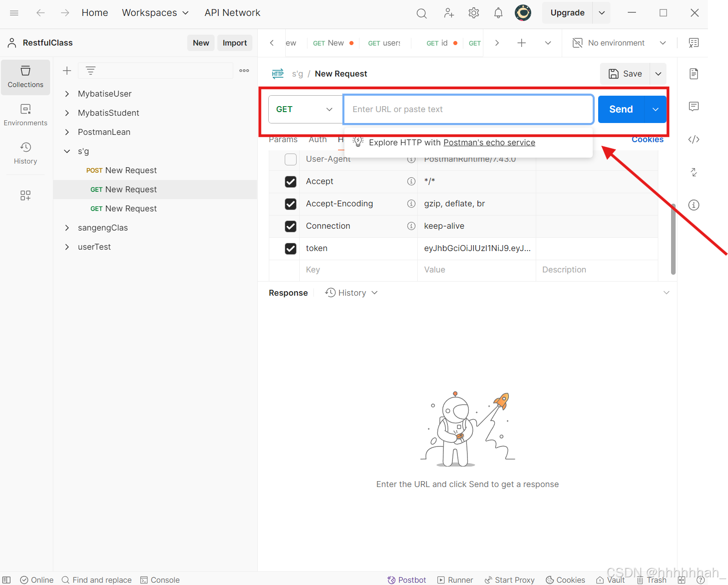Uncheck the Accept header checkbox
Screen dimensions: 728x585
[x=291, y=181]
